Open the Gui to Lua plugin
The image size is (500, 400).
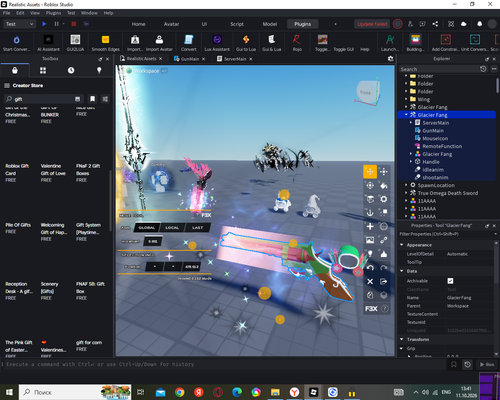(246, 43)
